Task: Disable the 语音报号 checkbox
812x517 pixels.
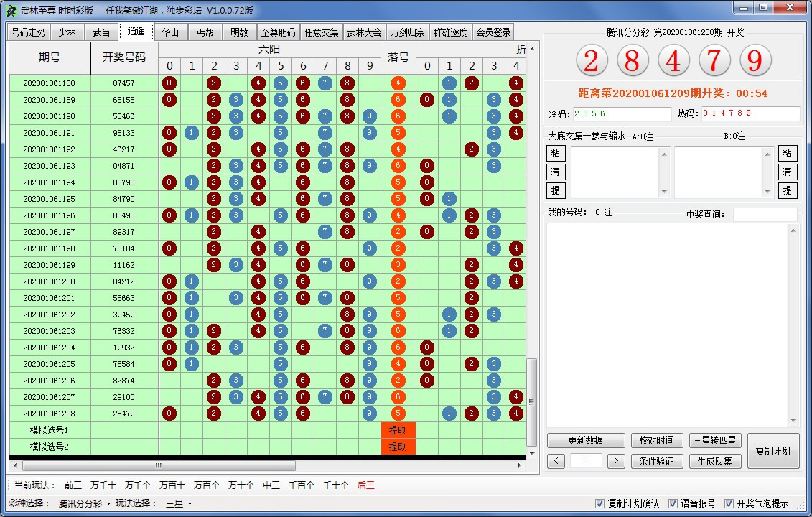Action: coord(671,503)
